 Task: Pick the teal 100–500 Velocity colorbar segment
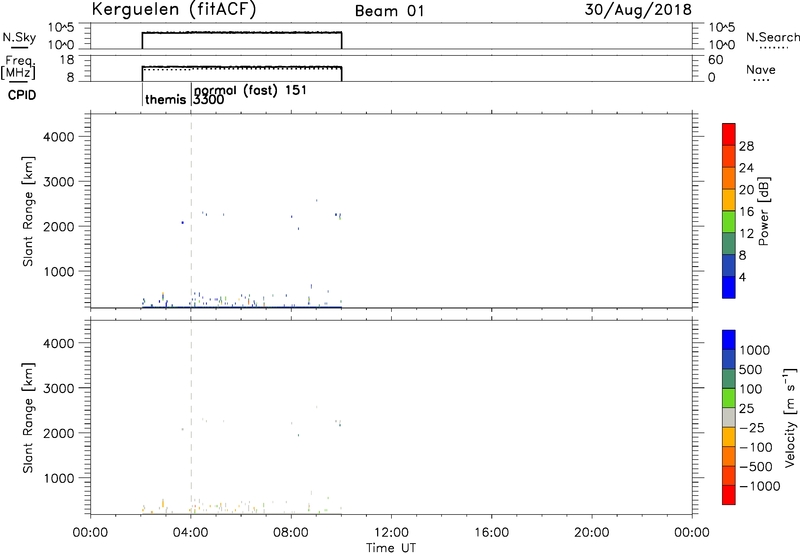[729, 379]
